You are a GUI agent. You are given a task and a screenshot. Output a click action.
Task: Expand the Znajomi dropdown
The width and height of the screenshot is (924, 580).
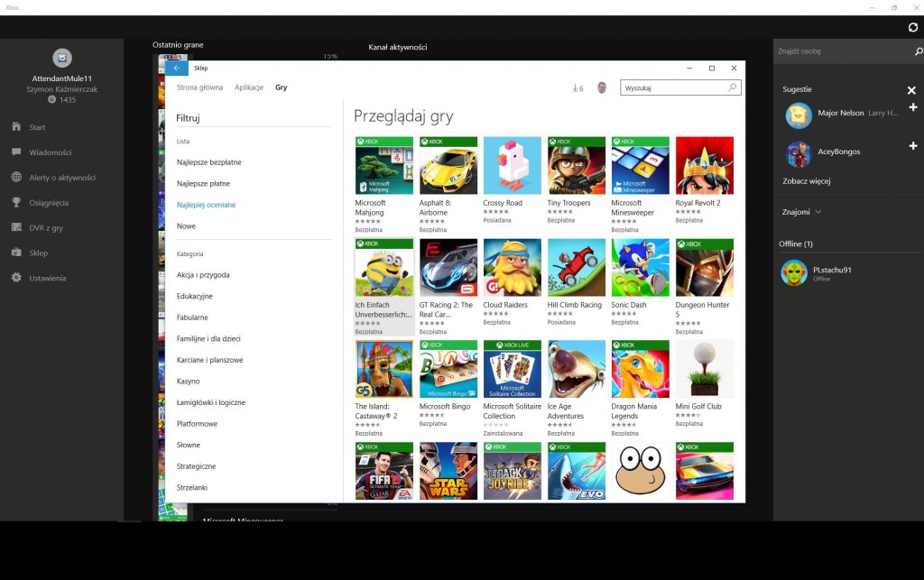(801, 212)
